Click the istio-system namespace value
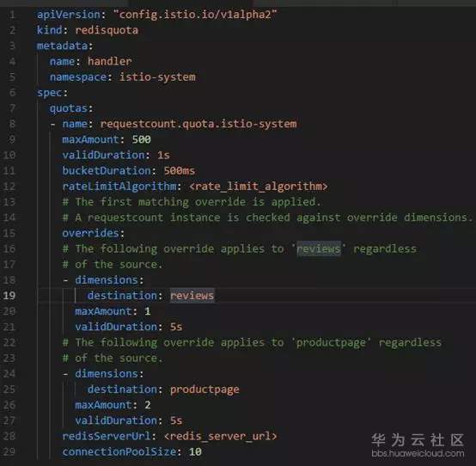The height and width of the screenshot is (466, 476). [x=157, y=77]
